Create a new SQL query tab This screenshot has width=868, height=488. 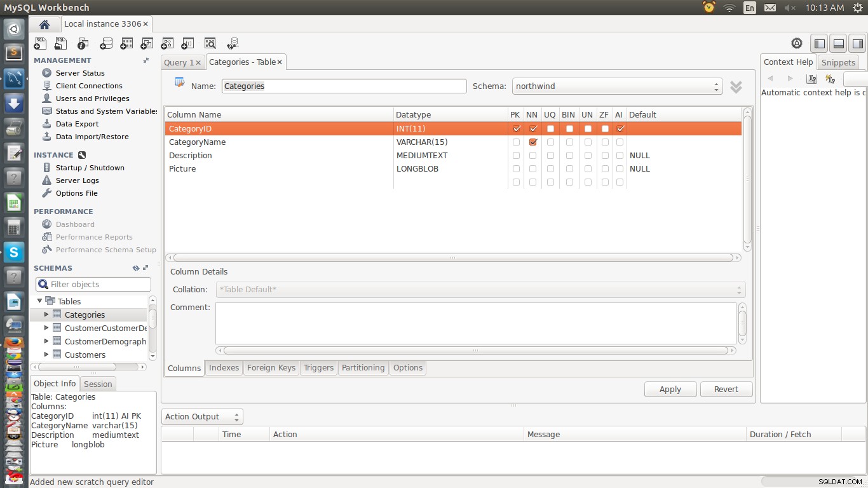pos(40,43)
